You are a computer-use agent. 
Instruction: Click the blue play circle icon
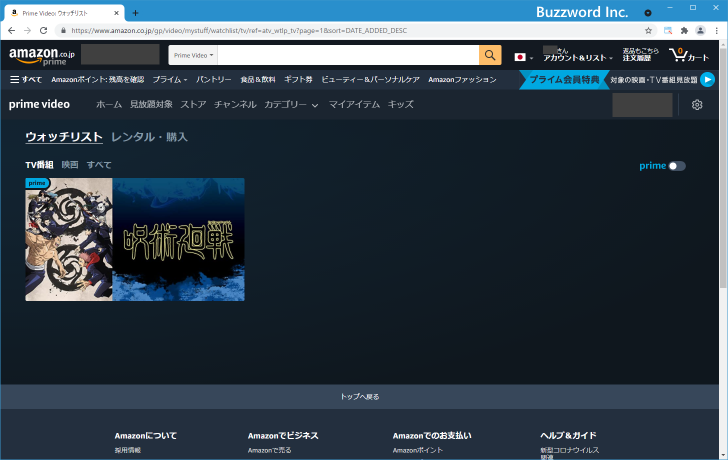tap(707, 80)
